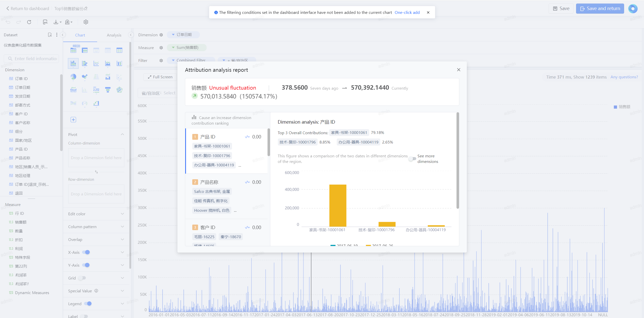644x318 pixels.
Task: Select 产品名称 contribution ranking item
Action: [226, 196]
